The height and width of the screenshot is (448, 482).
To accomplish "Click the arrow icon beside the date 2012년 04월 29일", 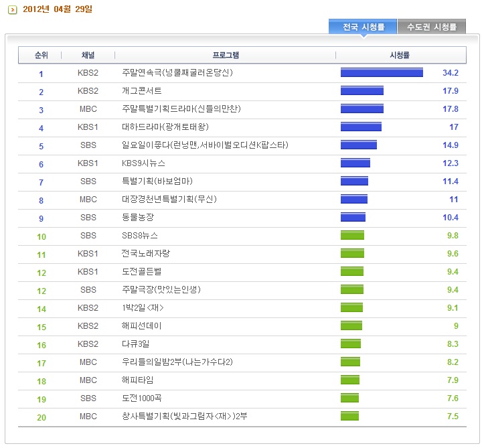I will click(12, 10).
